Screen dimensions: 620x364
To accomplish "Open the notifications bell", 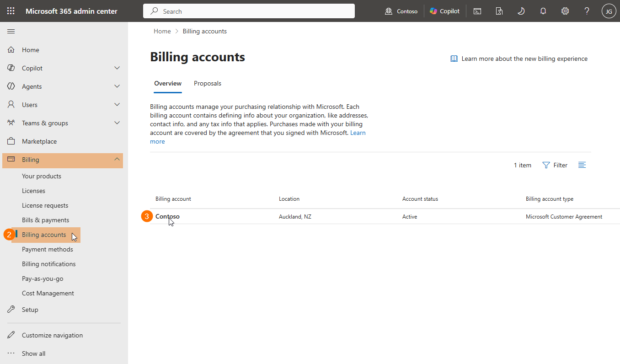I will (x=543, y=11).
